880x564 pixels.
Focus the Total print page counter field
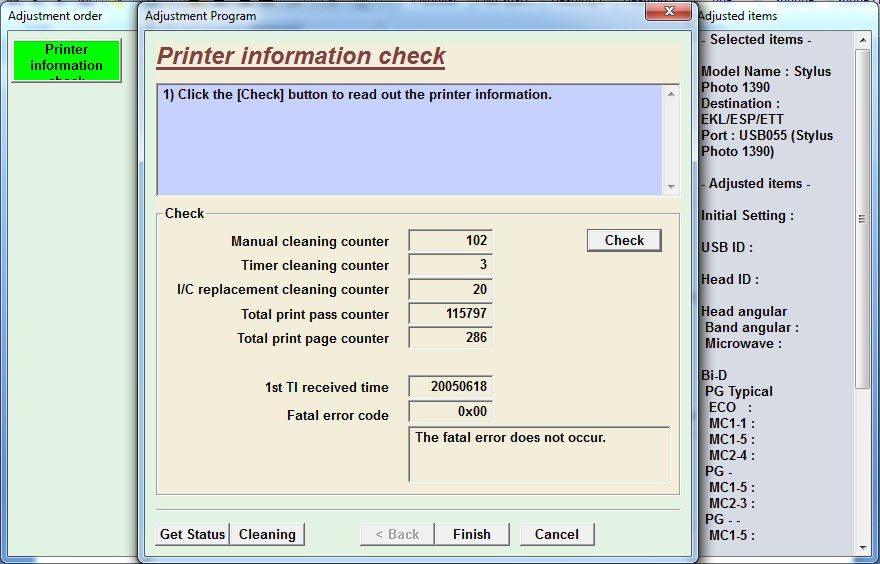coord(450,338)
